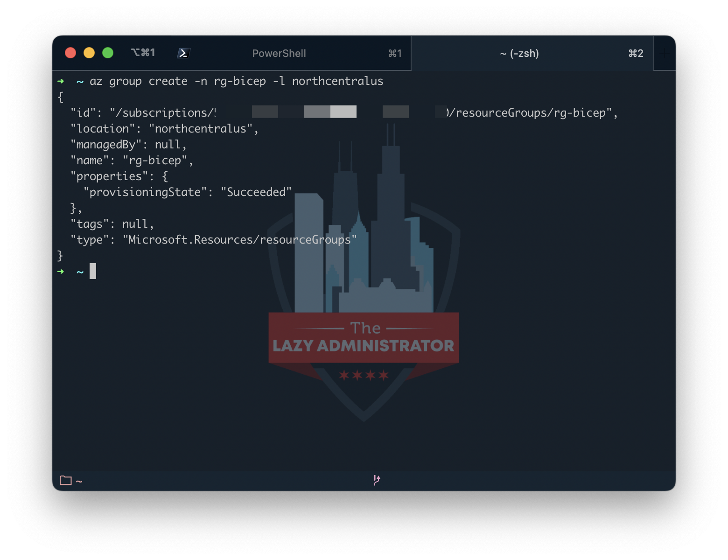Click the ⌥⌘1 window shortcut label

pyautogui.click(x=143, y=53)
